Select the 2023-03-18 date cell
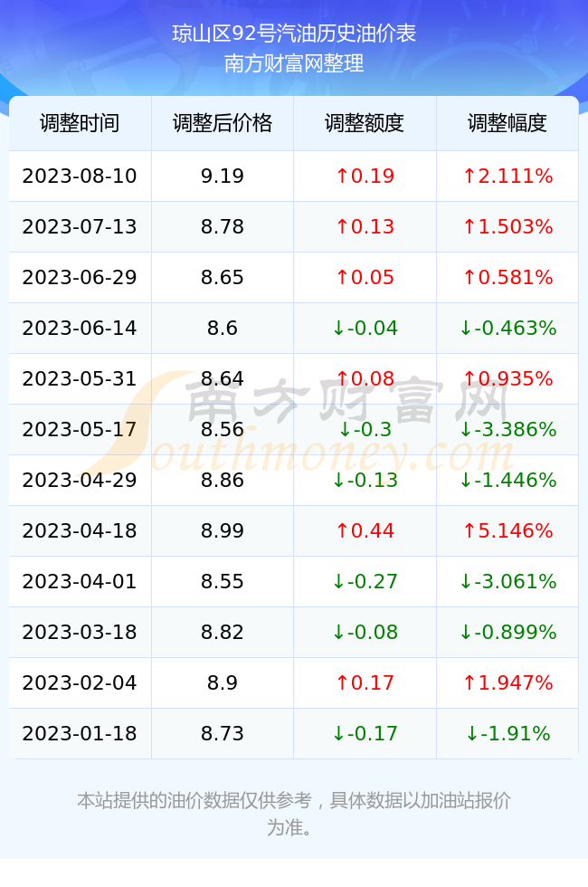The width and height of the screenshot is (588, 887). tap(80, 632)
